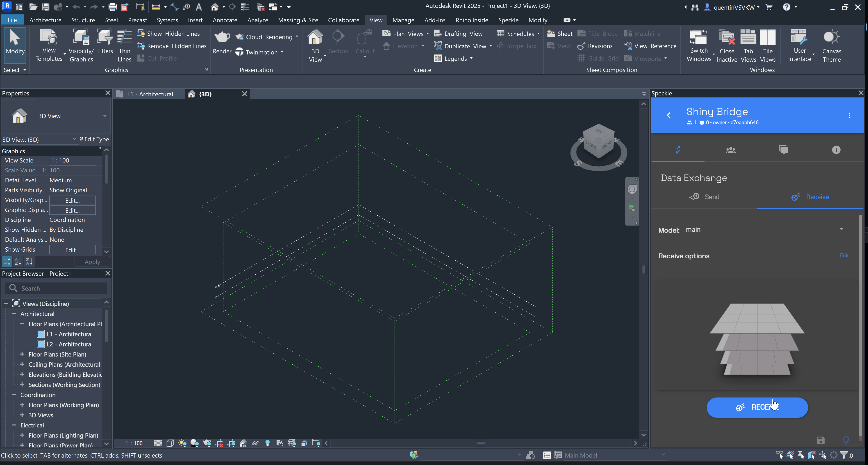
Task: Open the File menu
Action: (x=12, y=20)
